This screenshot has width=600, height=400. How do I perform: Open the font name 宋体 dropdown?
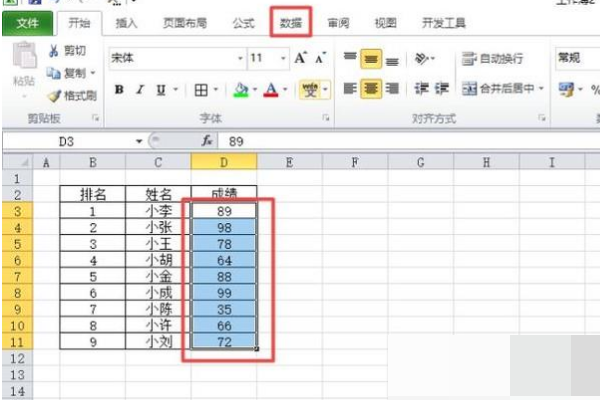(240, 58)
